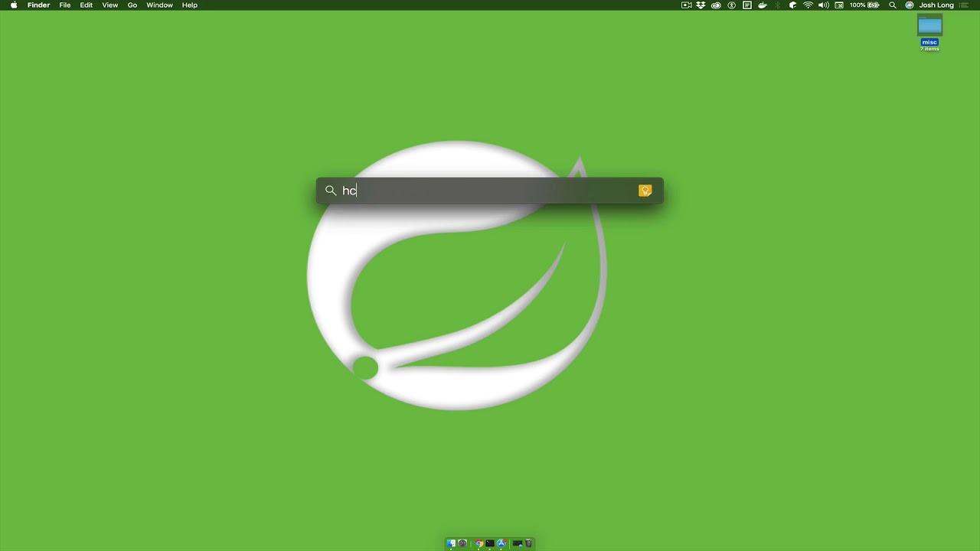Mute sound via the volume menu bar icon

click(823, 5)
